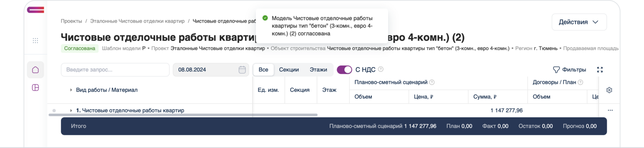
Task: Open the Фильтры button
Action: (x=569, y=70)
